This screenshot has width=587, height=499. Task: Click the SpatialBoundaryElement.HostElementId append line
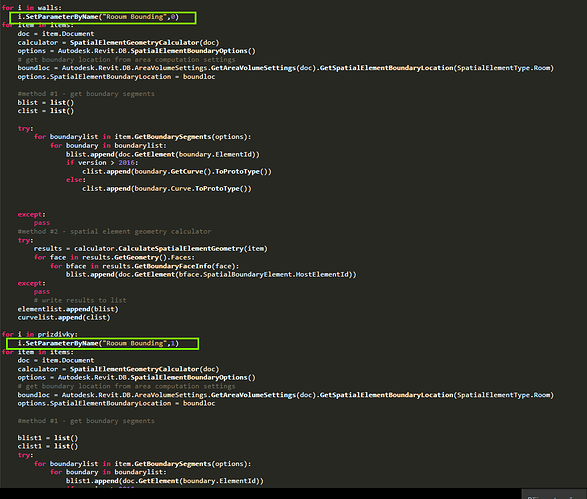(x=211, y=274)
